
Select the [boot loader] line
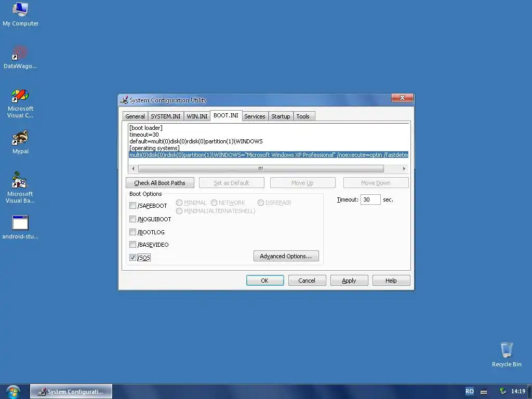point(146,128)
